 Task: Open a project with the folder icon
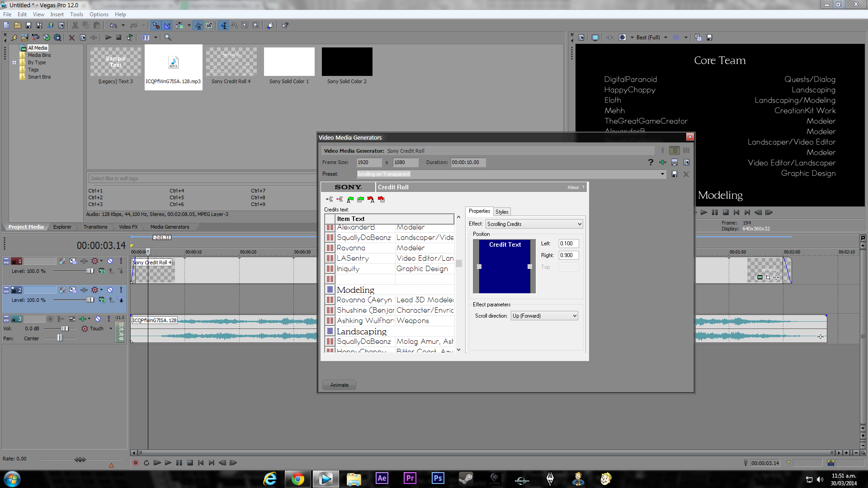18,26
